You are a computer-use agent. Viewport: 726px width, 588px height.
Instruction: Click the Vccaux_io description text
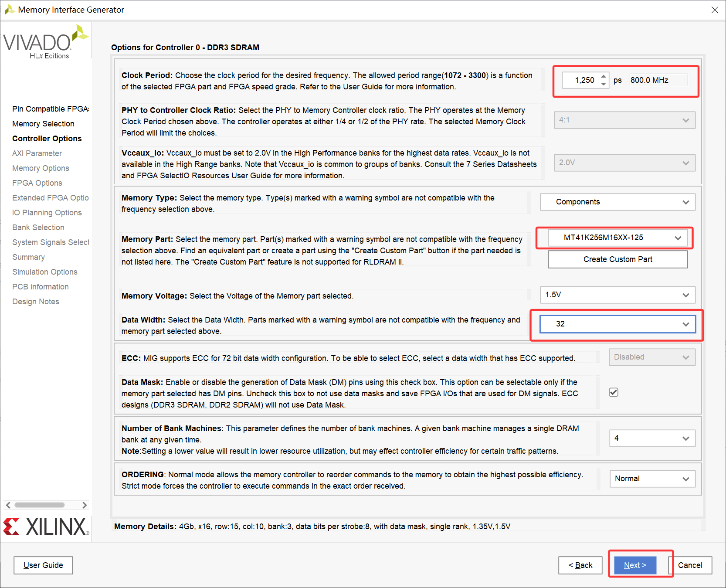(x=329, y=164)
